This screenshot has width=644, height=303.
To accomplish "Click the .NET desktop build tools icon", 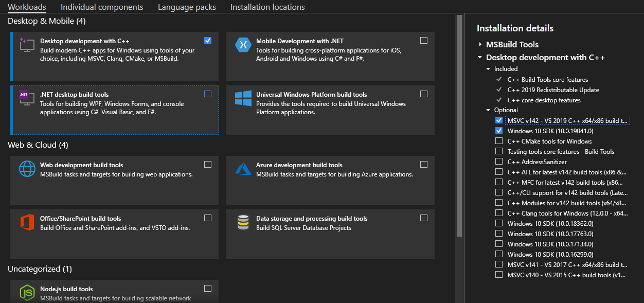I will (x=27, y=98).
